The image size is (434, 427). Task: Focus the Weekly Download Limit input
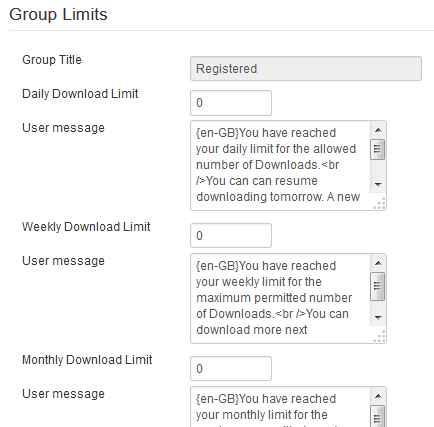pyautogui.click(x=231, y=236)
